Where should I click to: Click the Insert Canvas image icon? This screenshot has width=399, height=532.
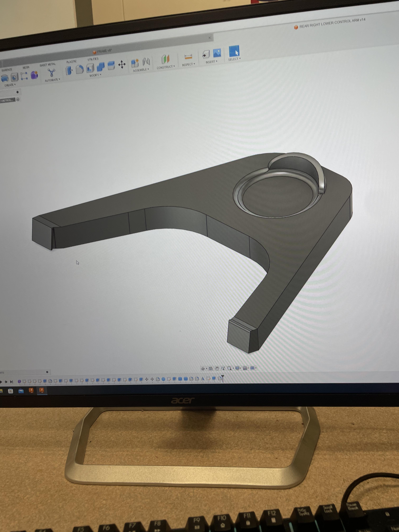[x=217, y=53]
